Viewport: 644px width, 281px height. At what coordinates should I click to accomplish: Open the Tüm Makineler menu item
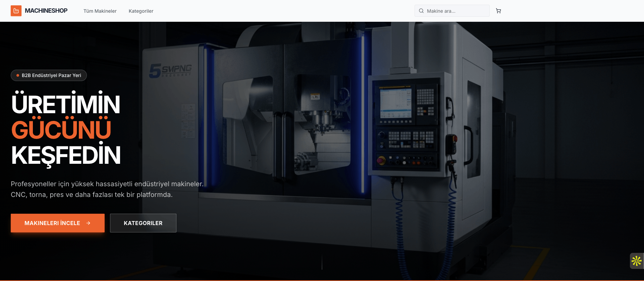pyautogui.click(x=100, y=11)
